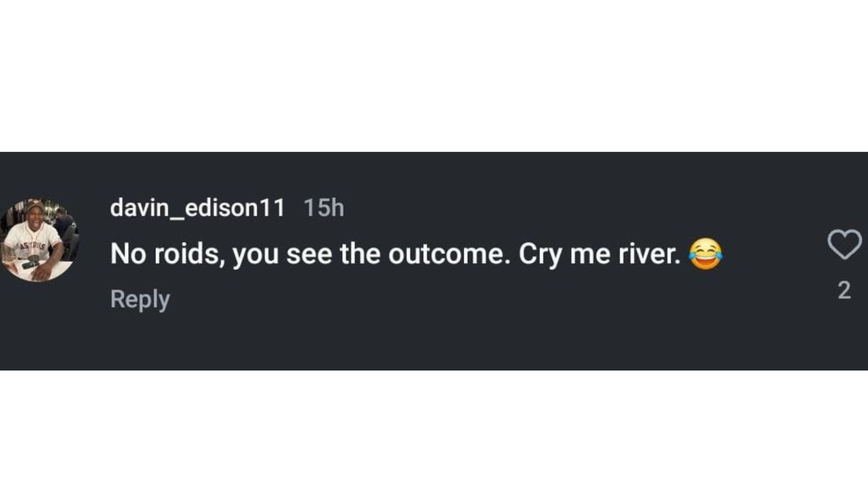This screenshot has width=868, height=488.
Task: Open davin_edison11's profile picture
Action: pyautogui.click(x=40, y=240)
